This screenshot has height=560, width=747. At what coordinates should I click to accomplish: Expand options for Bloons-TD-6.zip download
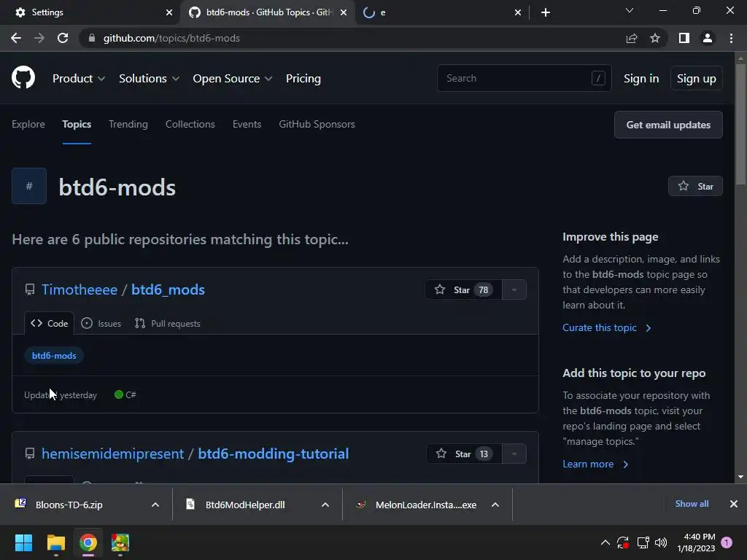(x=155, y=505)
